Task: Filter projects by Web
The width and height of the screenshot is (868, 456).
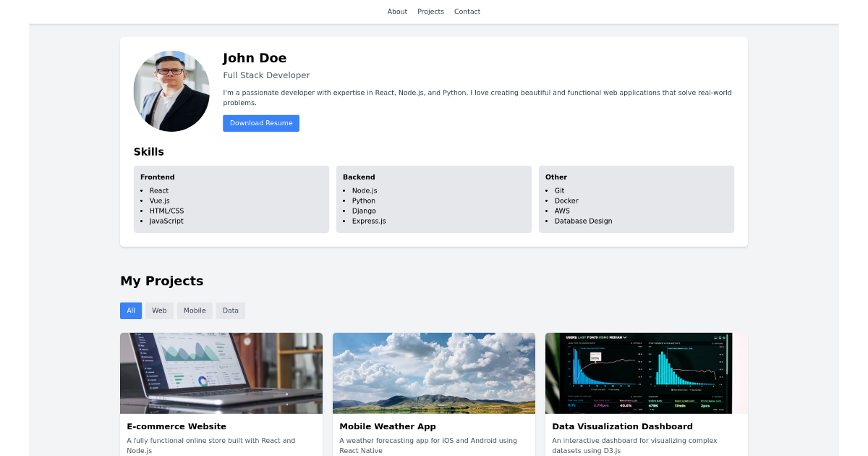Action: coord(159,311)
